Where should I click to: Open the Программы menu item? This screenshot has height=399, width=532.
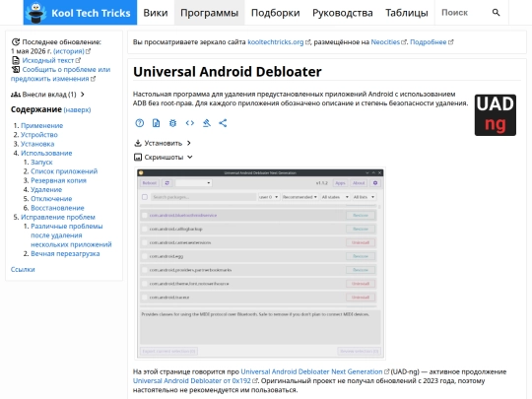pos(209,13)
